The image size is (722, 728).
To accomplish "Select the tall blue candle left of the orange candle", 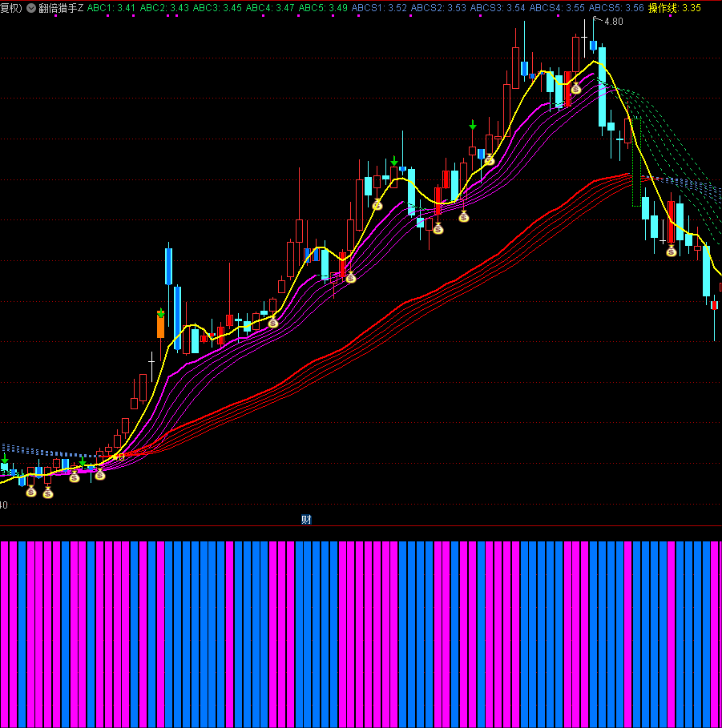I will pyautogui.click(x=168, y=267).
